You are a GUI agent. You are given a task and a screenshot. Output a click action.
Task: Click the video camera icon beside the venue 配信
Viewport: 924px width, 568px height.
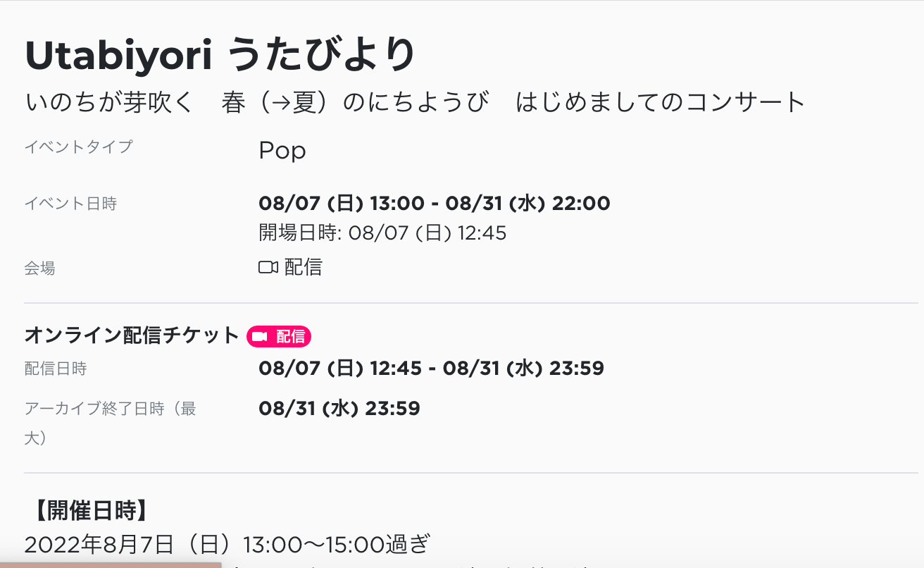(268, 268)
